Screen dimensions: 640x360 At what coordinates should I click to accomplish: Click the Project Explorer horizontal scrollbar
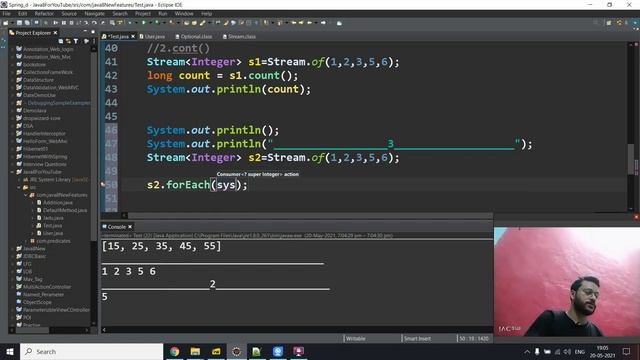(x=32, y=330)
